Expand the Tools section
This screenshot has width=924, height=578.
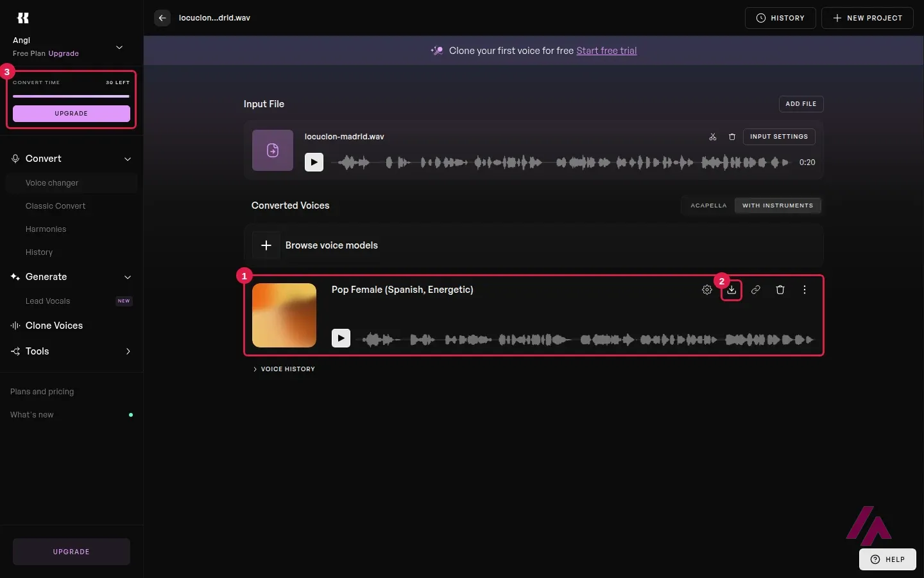(x=128, y=351)
